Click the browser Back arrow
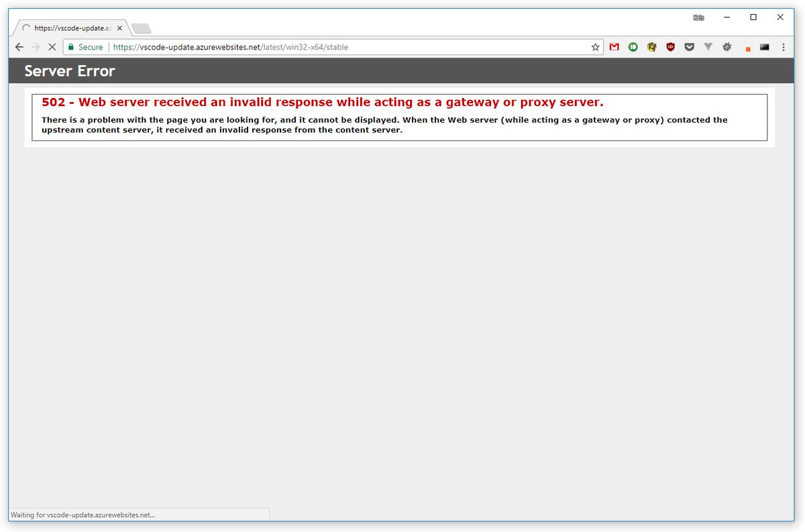Screen dimensions: 805x532 point(19,47)
